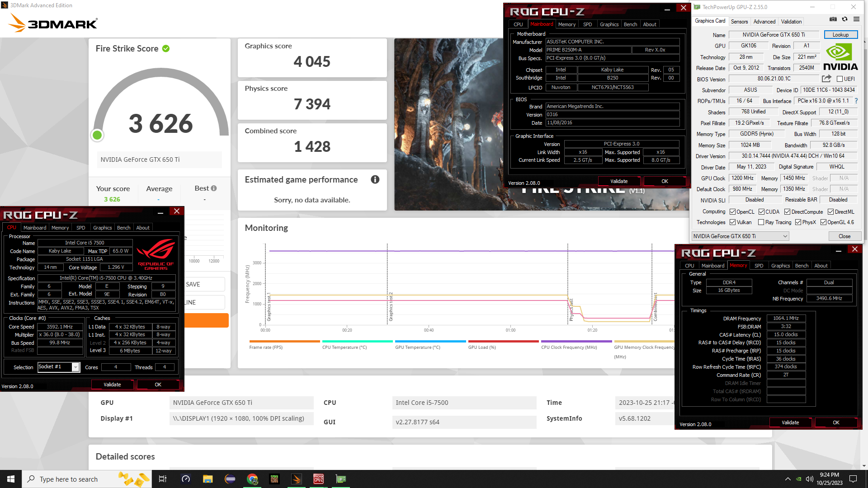Click Frame rate (FPS) legend color bar

pyautogui.click(x=284, y=341)
